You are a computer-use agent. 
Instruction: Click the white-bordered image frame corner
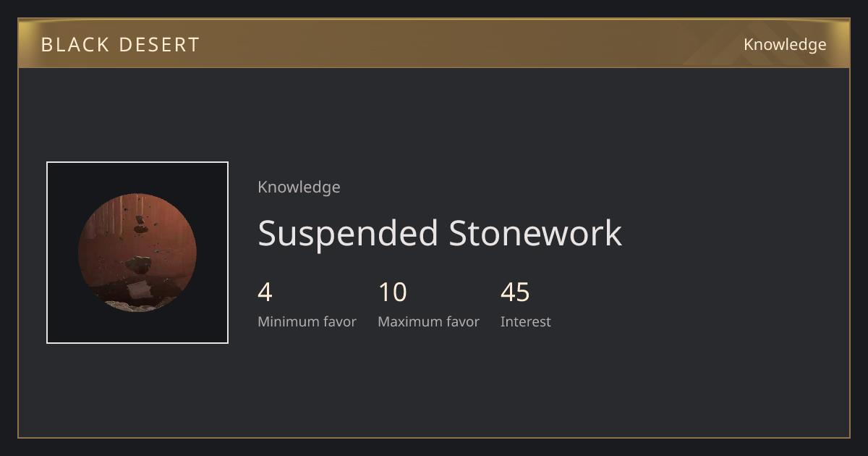(x=48, y=164)
